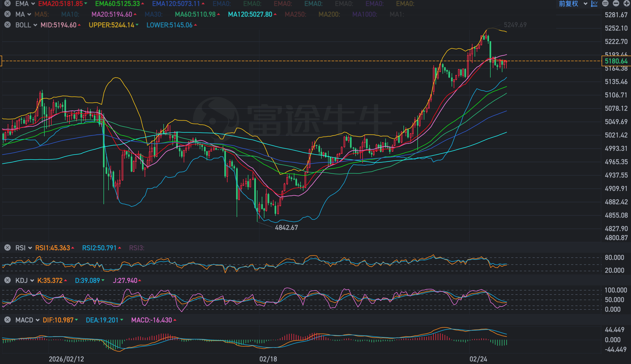Screen dimensions: 631x364
Task: Click the equals reset-zoom circle icon
Action: click(605, 3)
